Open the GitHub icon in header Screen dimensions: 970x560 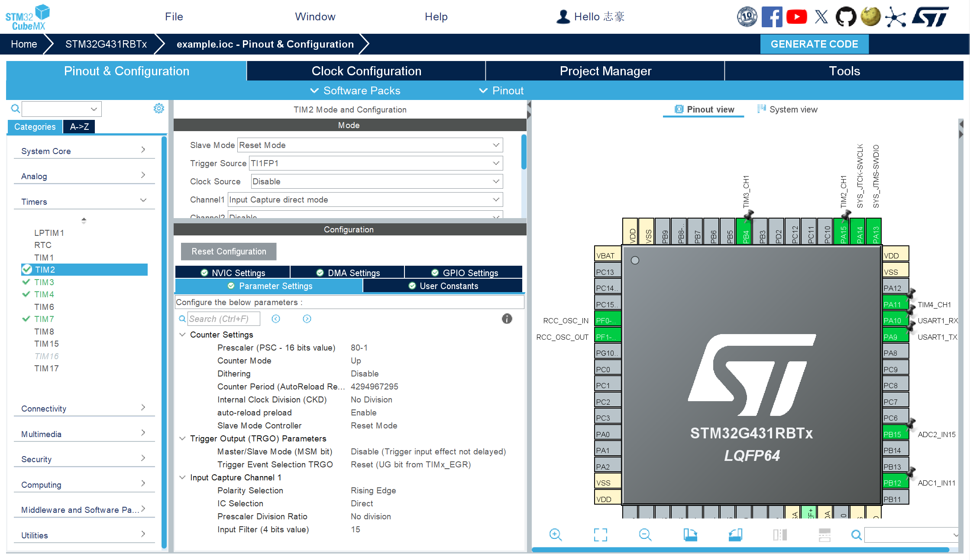[x=846, y=17]
